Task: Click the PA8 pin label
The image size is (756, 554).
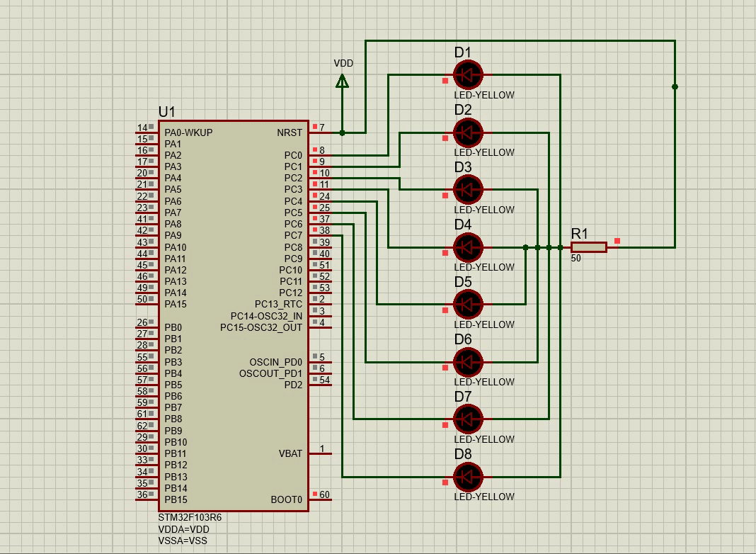Action: pos(173,224)
